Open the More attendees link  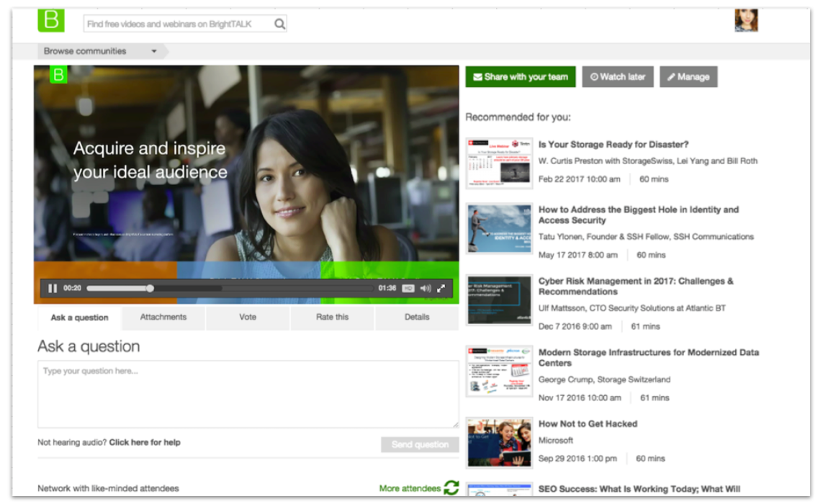(410, 488)
